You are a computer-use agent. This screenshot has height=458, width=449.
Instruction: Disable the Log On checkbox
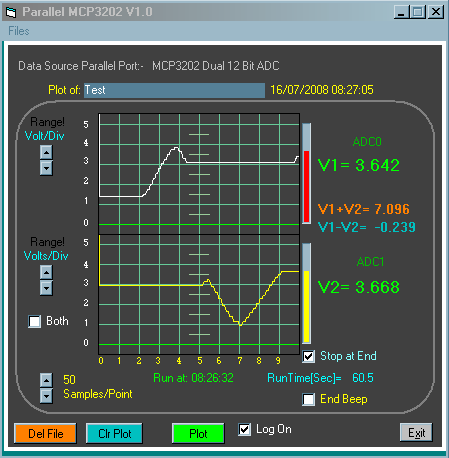[244, 429]
